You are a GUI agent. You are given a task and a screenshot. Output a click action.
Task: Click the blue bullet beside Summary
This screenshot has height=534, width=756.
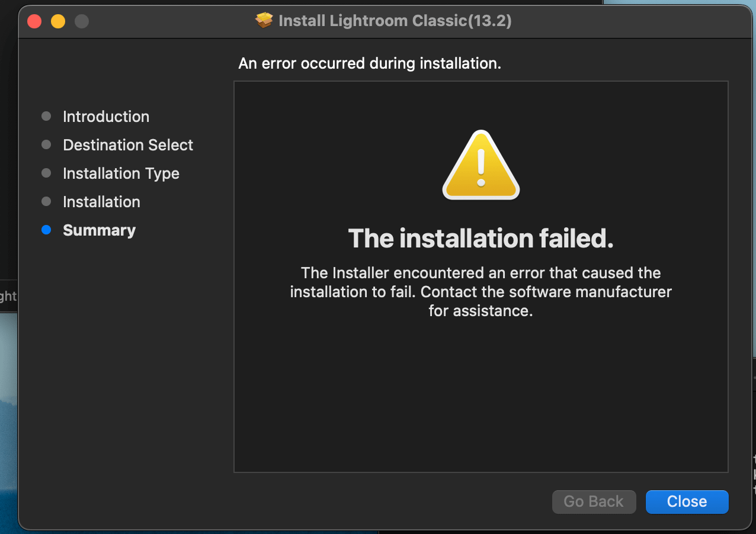[46, 230]
